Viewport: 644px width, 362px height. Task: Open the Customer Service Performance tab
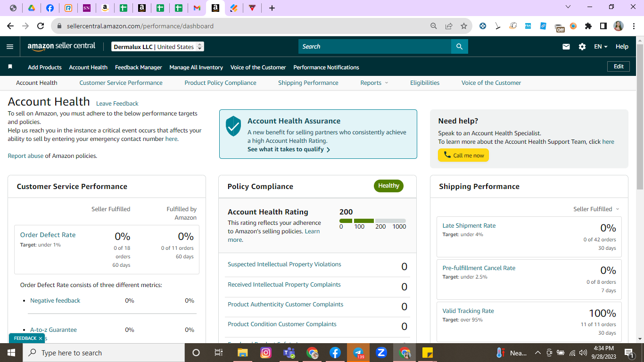121,82
